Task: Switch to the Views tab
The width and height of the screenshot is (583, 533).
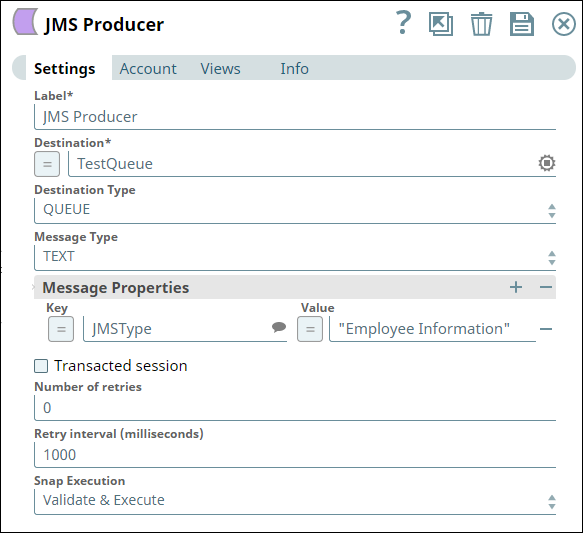Action: coord(220,69)
